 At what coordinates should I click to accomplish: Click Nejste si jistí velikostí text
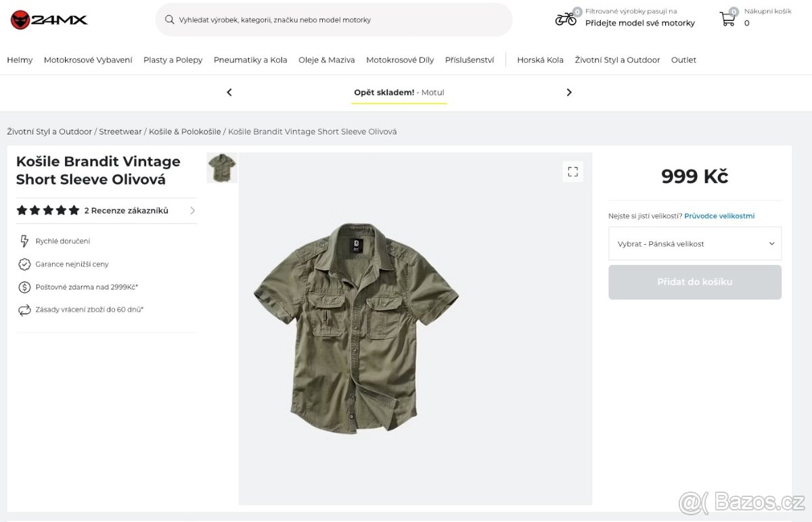645,216
